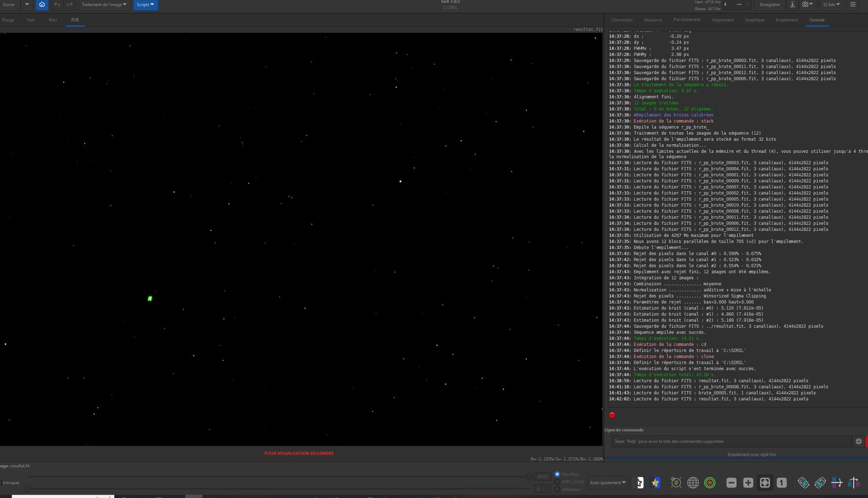868x498 pixels.
Task: Open the Alignement tab
Action: coord(723,20)
